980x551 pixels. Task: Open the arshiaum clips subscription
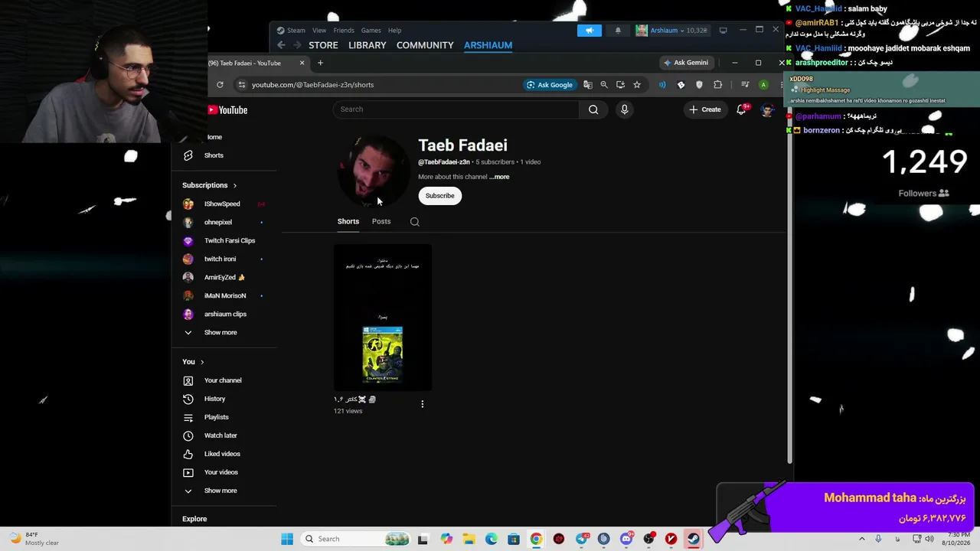[225, 315]
